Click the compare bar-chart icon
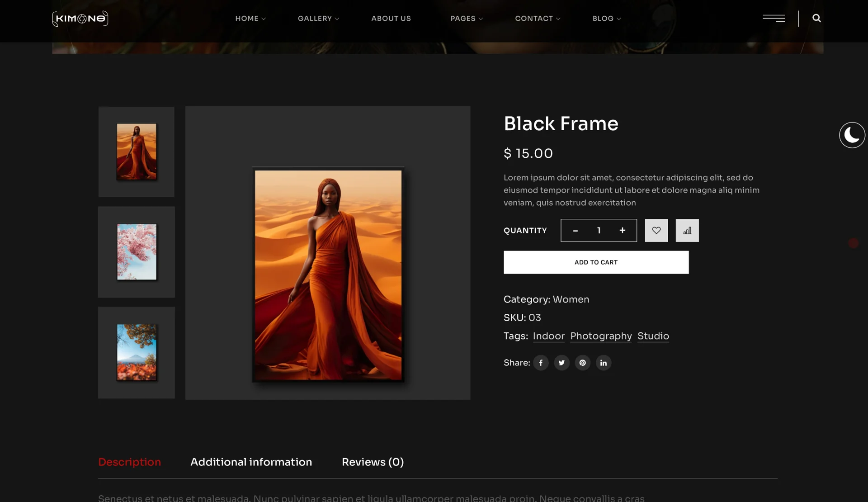Image resolution: width=868 pixels, height=502 pixels. [x=687, y=231]
